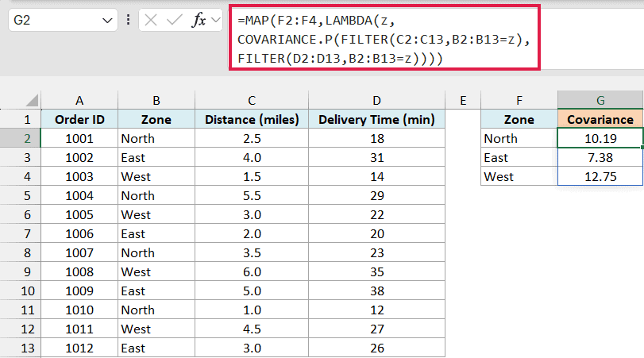Select column G header

coord(600,101)
